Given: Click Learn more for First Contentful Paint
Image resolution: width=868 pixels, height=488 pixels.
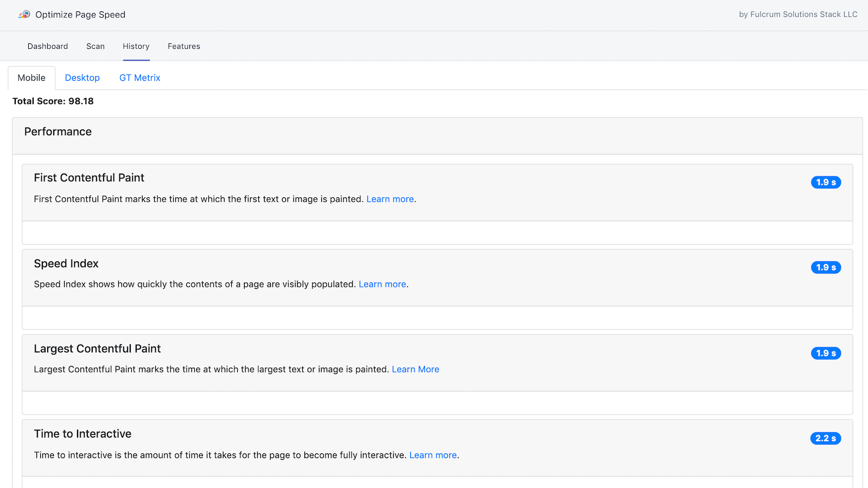Looking at the screenshot, I should [390, 199].
